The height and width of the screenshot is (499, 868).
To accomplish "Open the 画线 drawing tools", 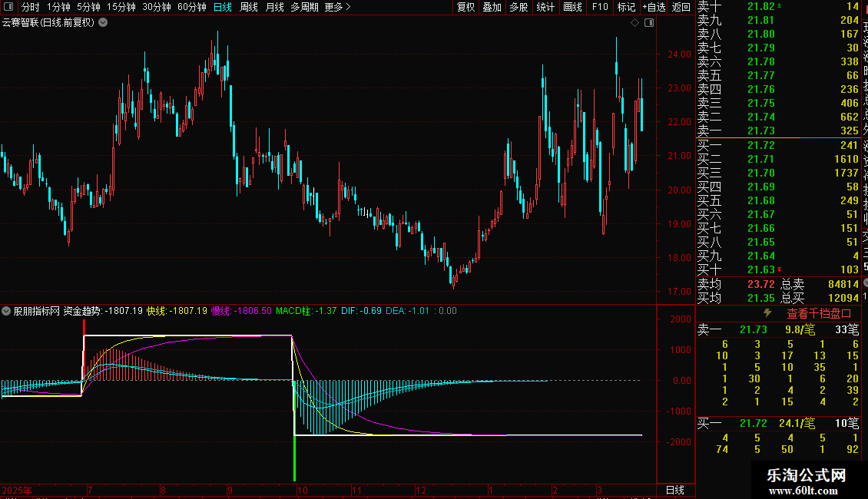I will 572,7.
